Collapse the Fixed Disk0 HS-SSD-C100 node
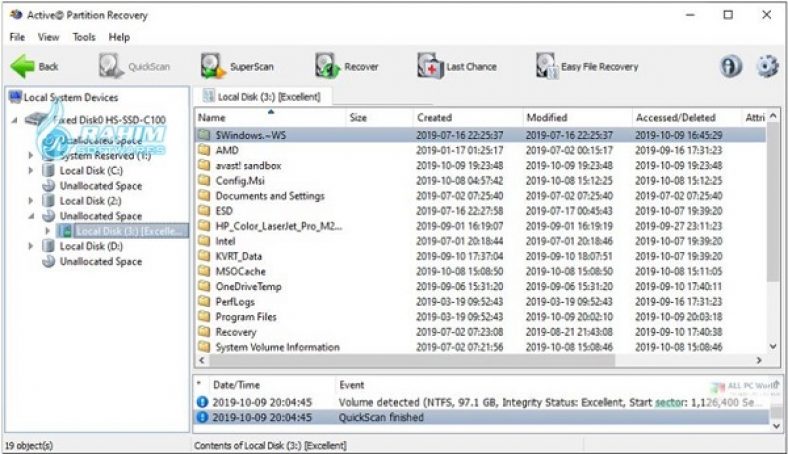This screenshot has height=454, width=788. coord(15,120)
